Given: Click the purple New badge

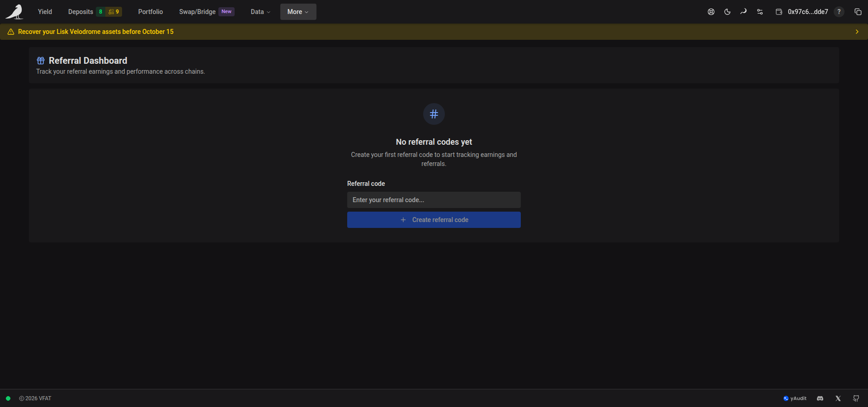Looking at the screenshot, I should tap(226, 12).
